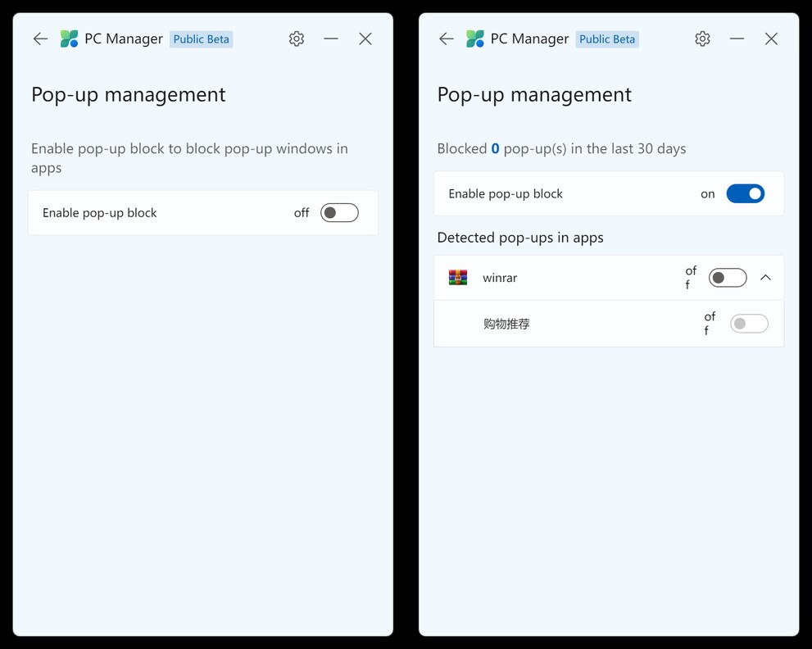Close the window listing detected pop-ups
The image size is (812, 649).
[x=771, y=39]
